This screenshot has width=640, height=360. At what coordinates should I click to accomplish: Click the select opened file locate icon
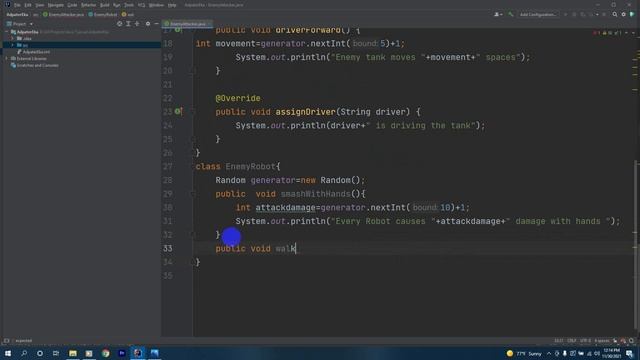tap(120, 24)
